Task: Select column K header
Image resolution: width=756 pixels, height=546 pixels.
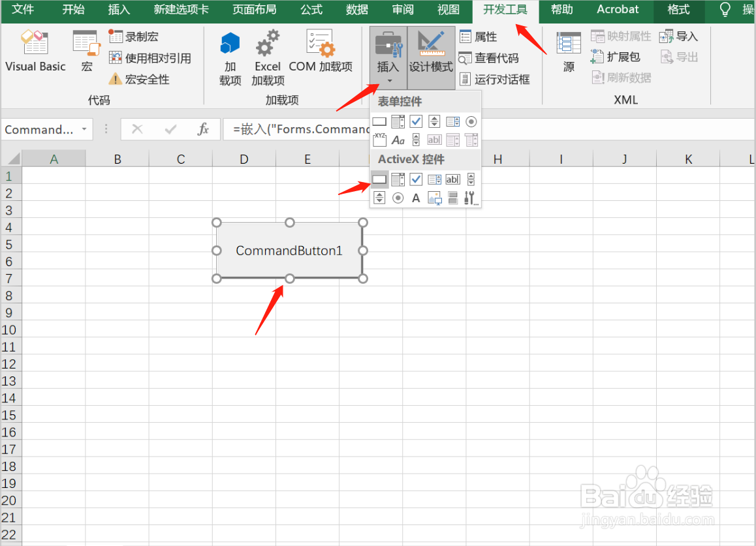Action: [x=688, y=159]
